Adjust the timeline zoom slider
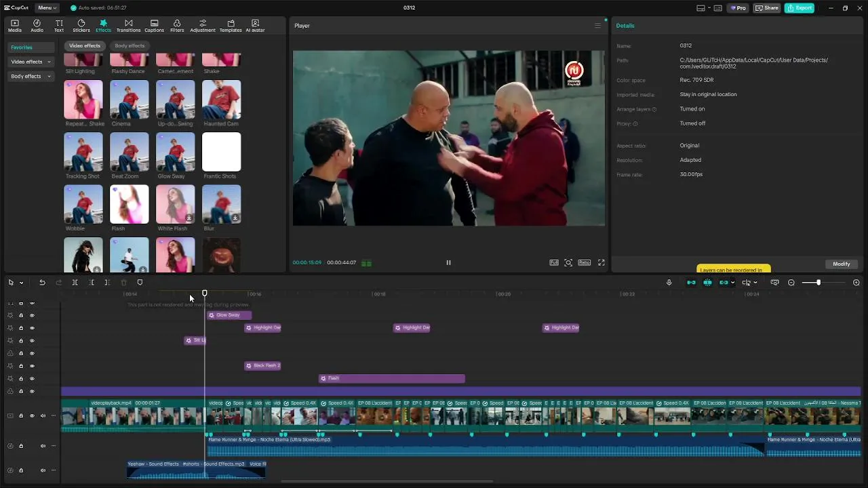 point(818,283)
